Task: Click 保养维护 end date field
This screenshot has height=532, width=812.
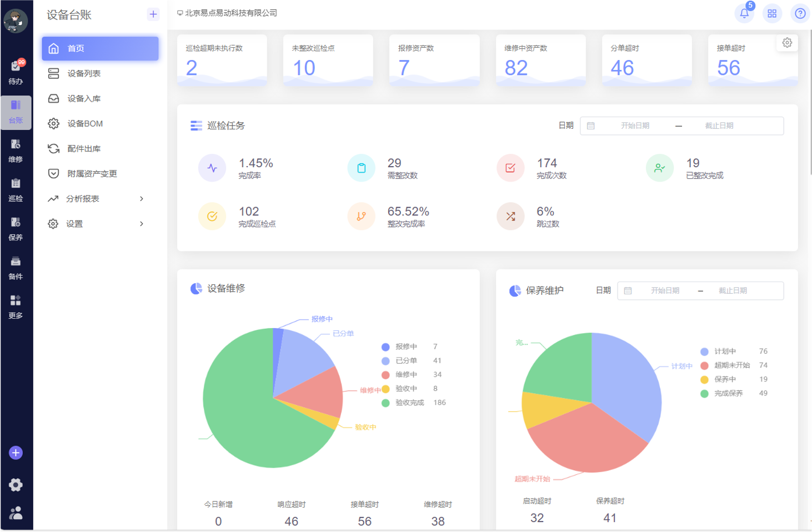Action: tap(733, 291)
